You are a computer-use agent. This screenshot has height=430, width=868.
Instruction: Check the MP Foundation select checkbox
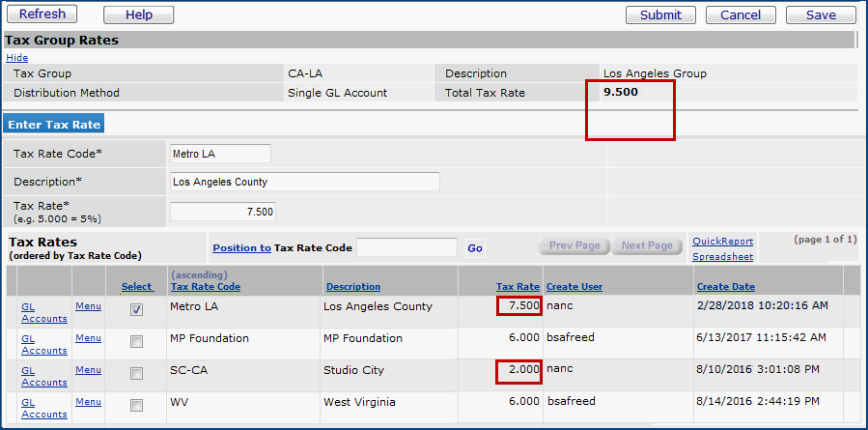pos(136,342)
